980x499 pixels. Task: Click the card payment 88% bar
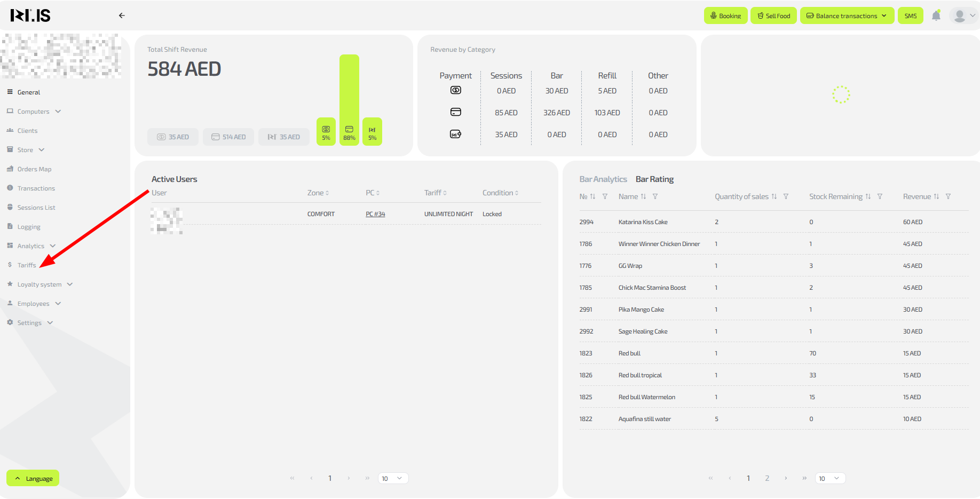pos(349,100)
